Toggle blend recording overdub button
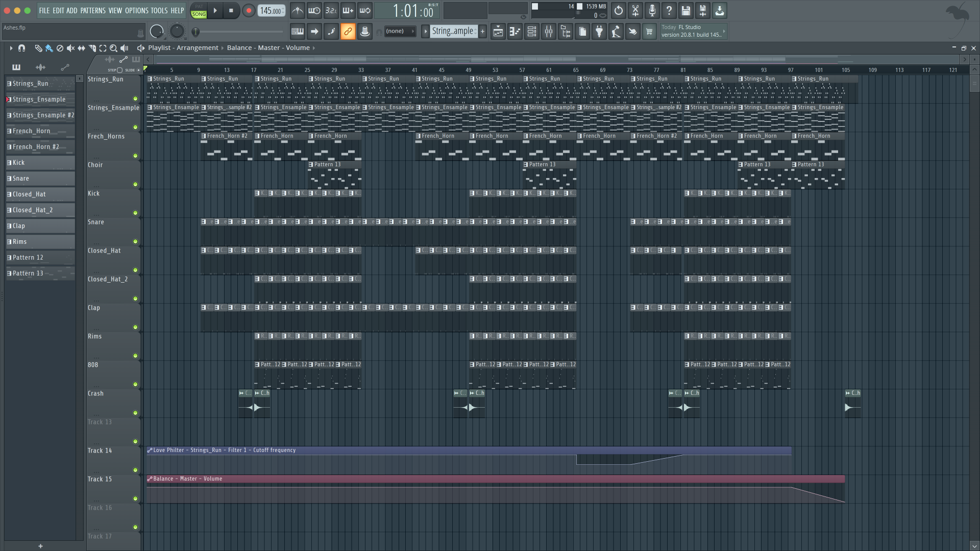Image resolution: width=980 pixels, height=551 pixels. (x=348, y=10)
